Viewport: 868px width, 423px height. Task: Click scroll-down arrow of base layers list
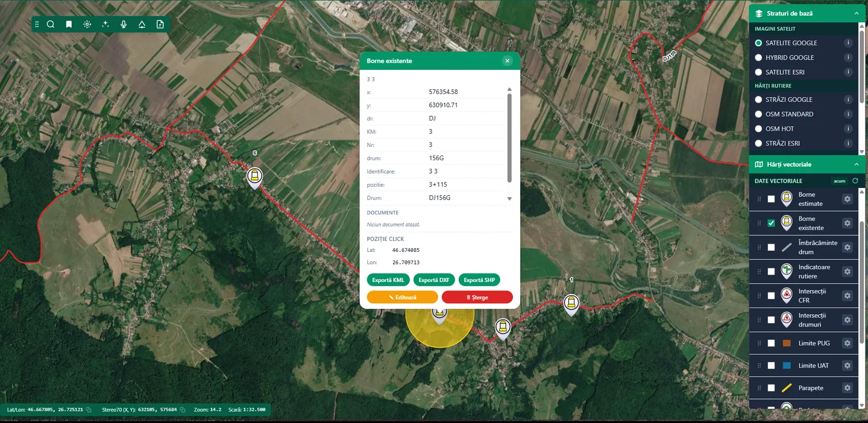pyautogui.click(x=862, y=151)
